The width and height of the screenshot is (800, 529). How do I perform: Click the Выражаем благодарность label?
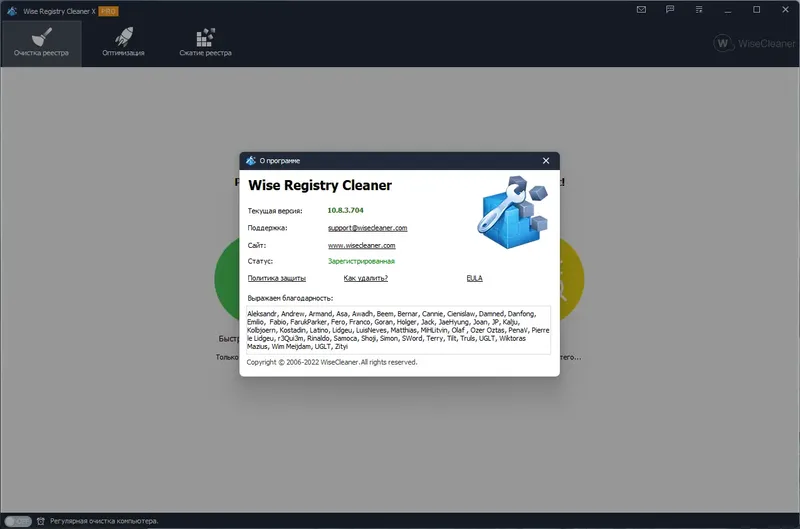tap(290, 298)
